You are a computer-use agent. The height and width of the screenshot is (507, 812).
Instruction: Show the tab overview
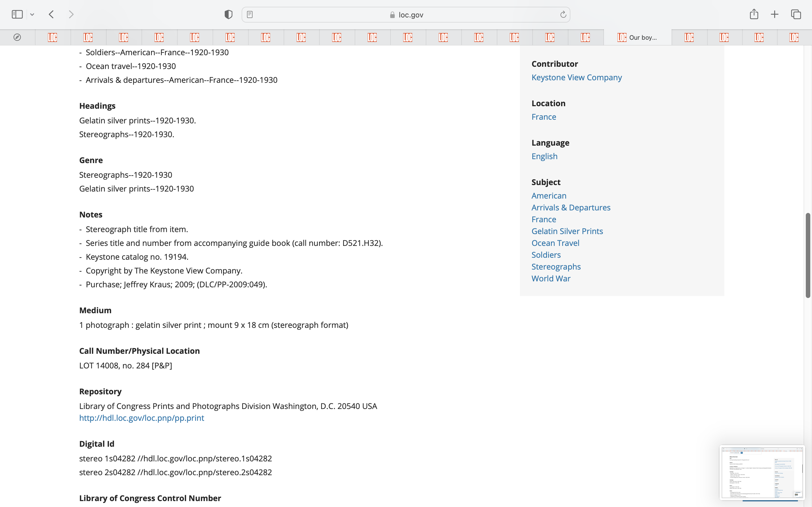[796, 14]
